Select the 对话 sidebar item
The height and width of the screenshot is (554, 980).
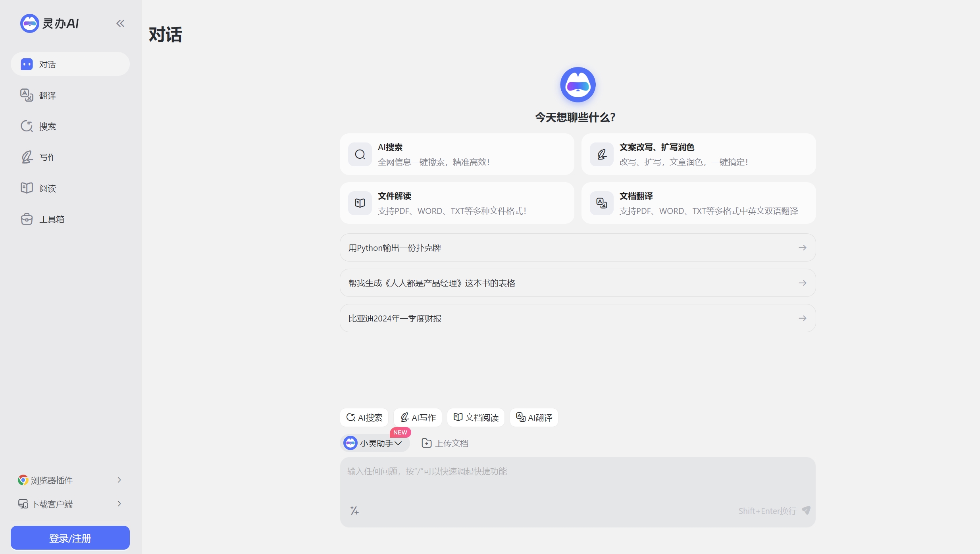[x=70, y=64]
